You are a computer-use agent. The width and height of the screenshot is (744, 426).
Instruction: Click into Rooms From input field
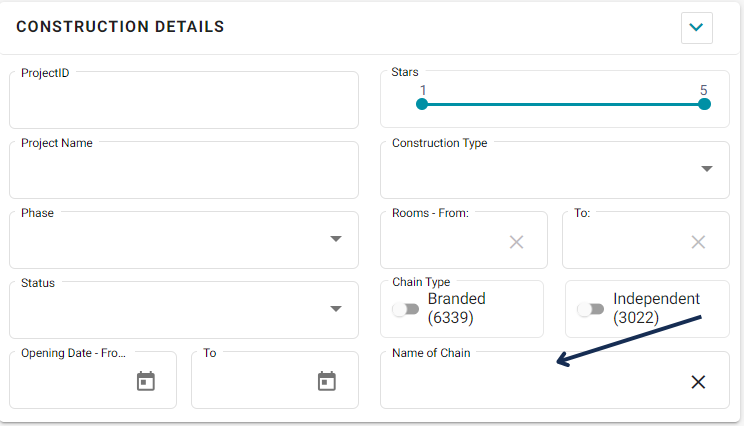point(445,242)
